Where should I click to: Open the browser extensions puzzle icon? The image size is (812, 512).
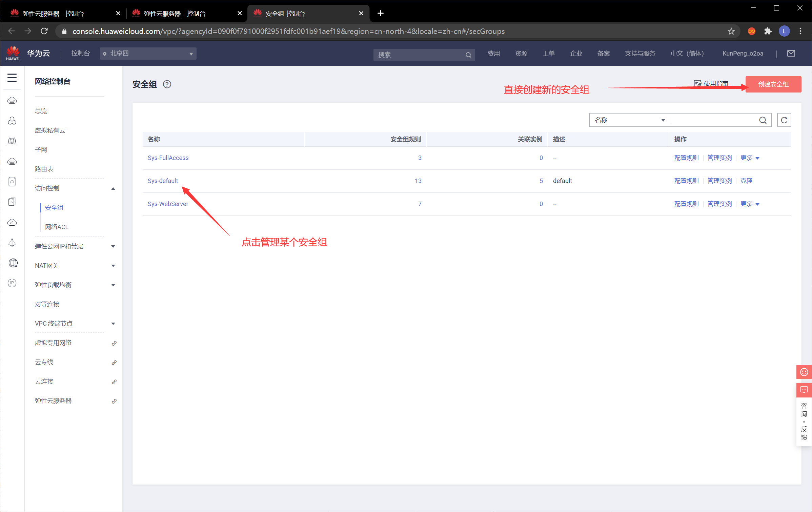(768, 31)
